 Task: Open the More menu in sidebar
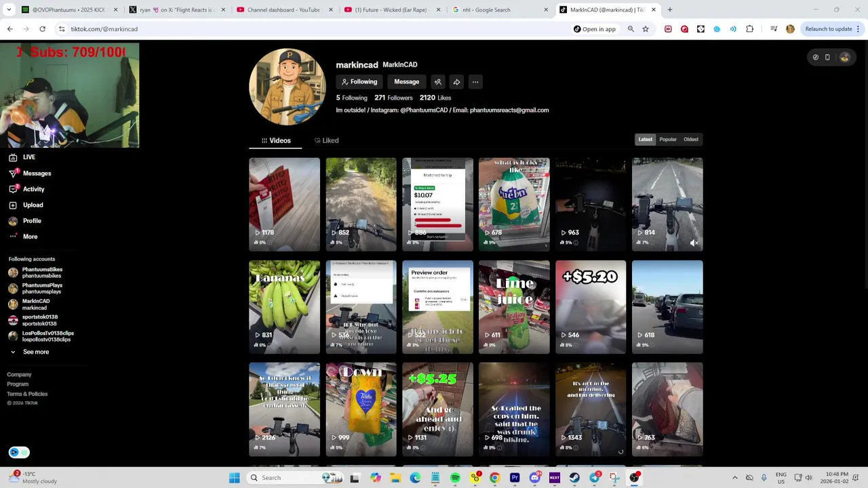[23, 237]
